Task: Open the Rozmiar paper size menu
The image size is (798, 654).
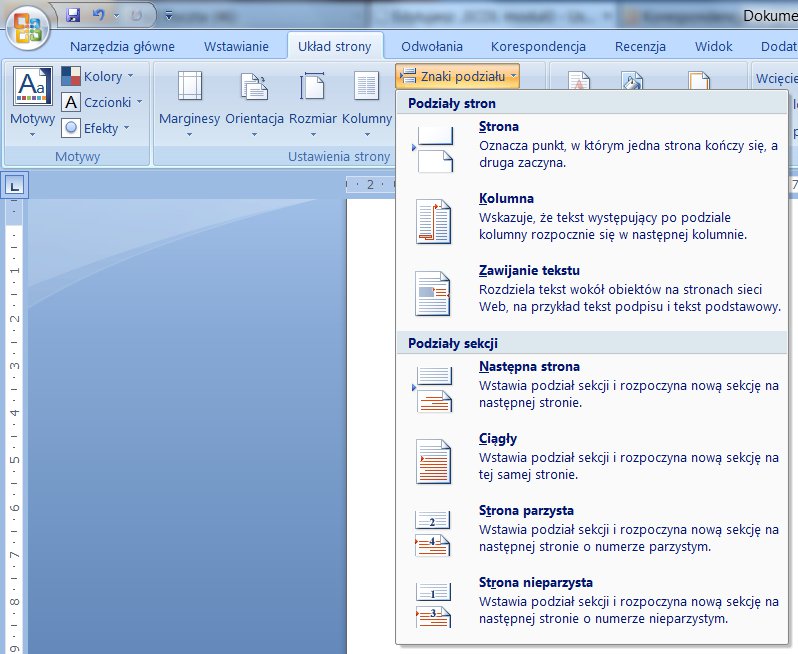Action: (313, 103)
